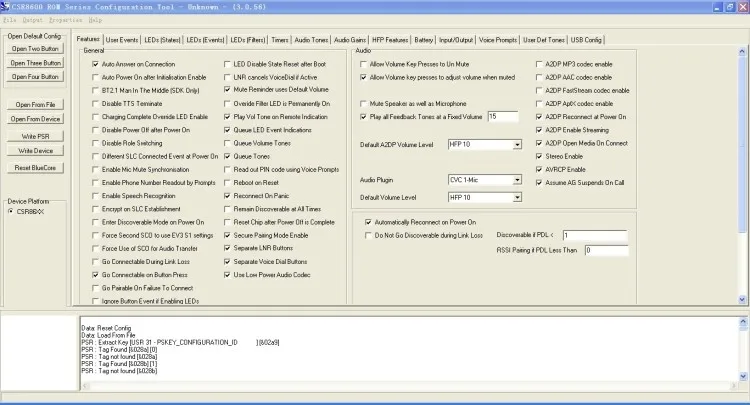Viewport: 750px width, 405px height.
Task: Switch to the LEDs (States) tab
Action: [x=162, y=40]
